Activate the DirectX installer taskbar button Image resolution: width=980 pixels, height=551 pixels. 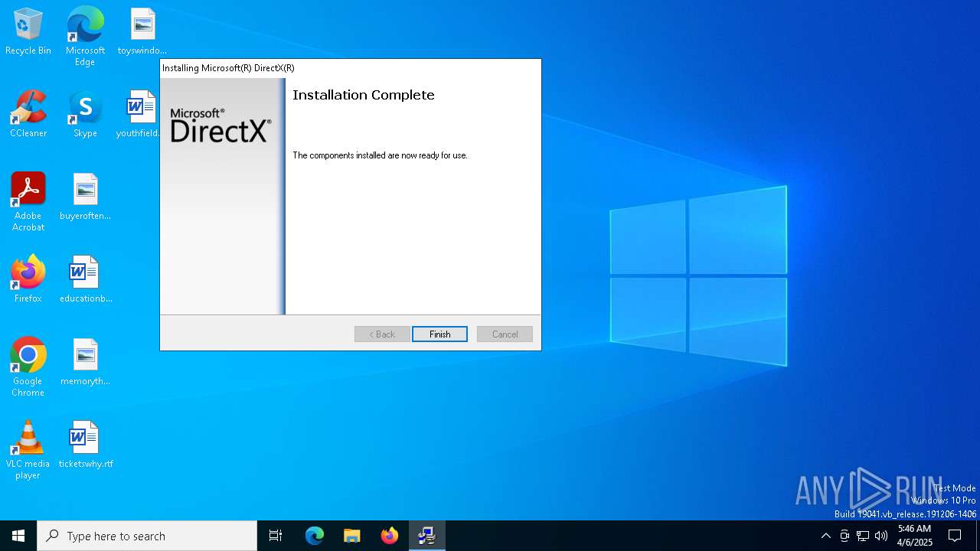(x=427, y=536)
